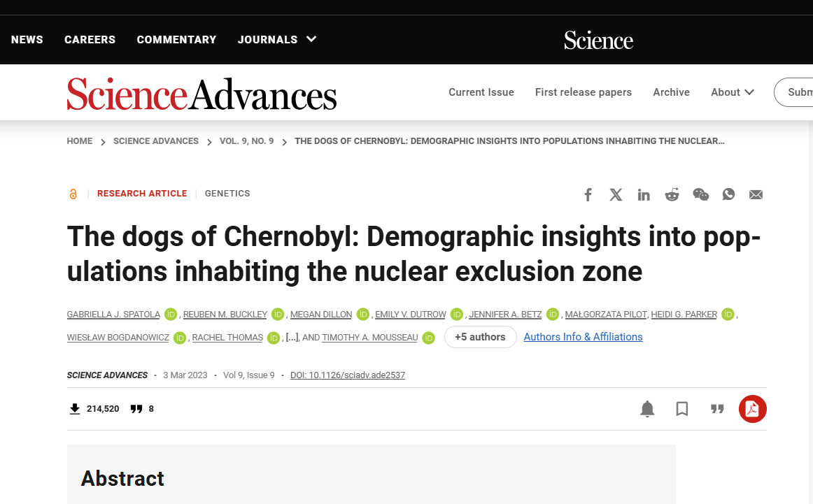This screenshot has width=813, height=504.
Task: Toggle the alert bell for this article
Action: [647, 409]
